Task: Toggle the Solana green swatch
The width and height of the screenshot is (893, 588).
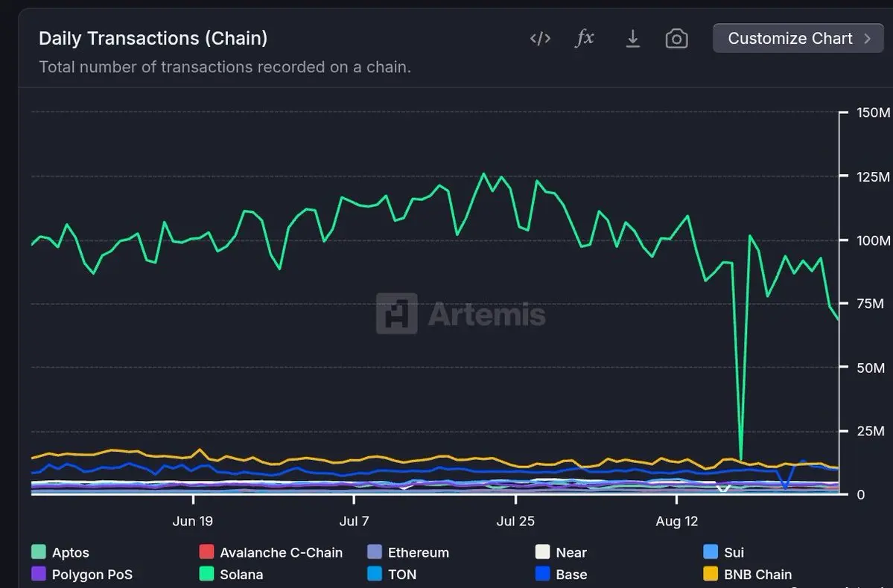Action: (207, 574)
